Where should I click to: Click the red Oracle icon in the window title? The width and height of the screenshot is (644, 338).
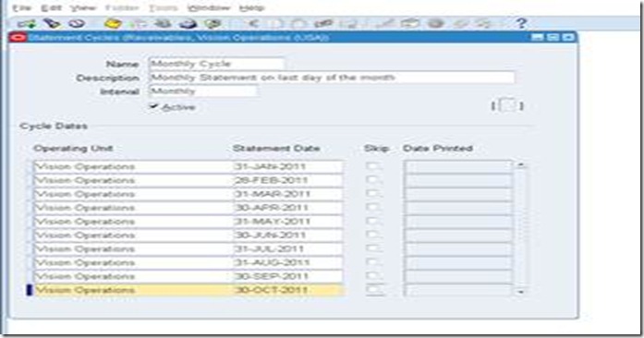pyautogui.click(x=18, y=37)
